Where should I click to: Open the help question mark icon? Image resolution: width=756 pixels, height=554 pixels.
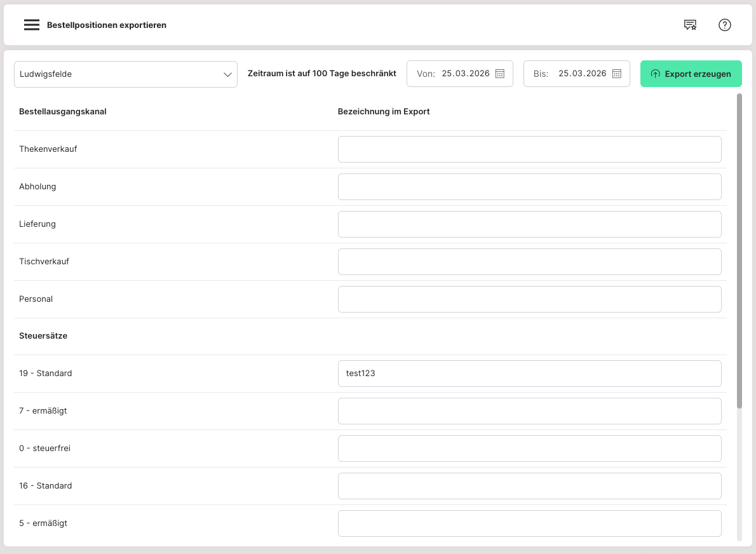coord(724,25)
